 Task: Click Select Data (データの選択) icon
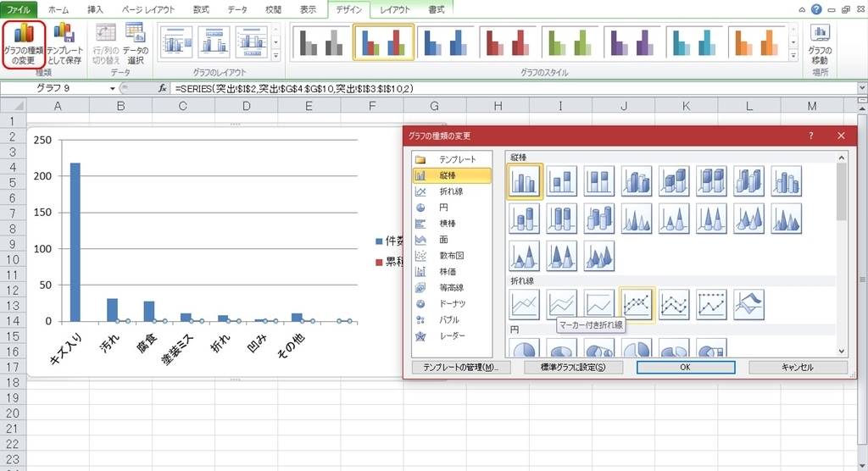[136, 44]
